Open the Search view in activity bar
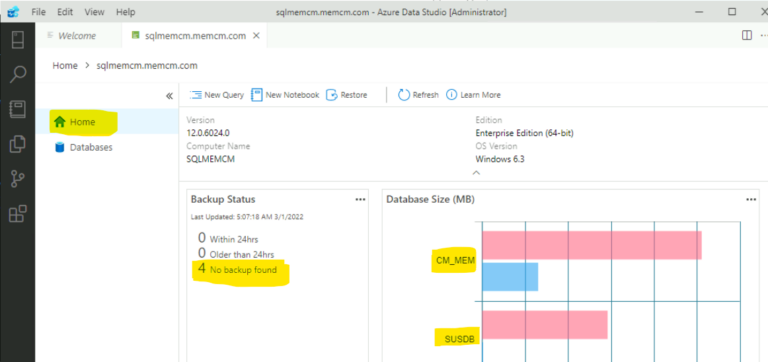Image resolution: width=768 pixels, height=362 pixels. click(18, 74)
